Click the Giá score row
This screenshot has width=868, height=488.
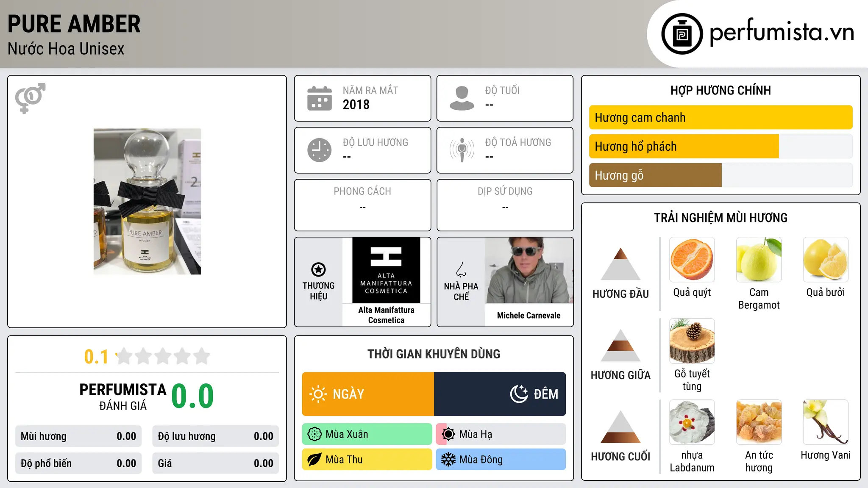(x=216, y=463)
